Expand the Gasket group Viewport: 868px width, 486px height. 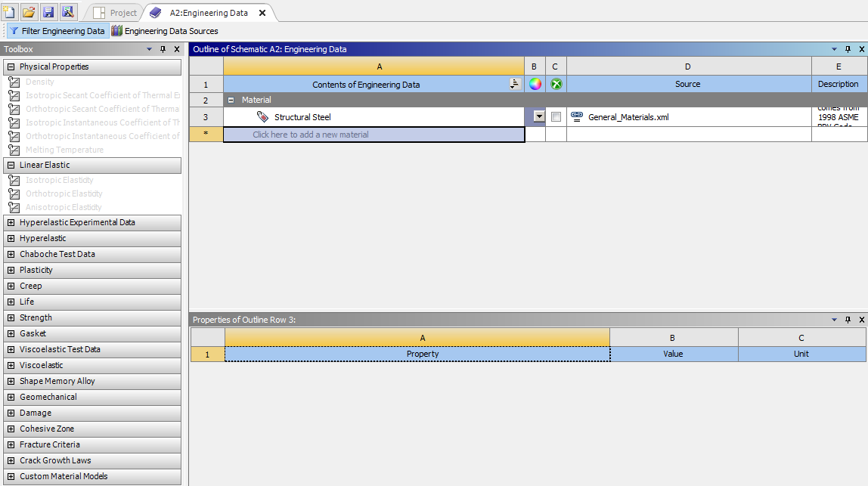[11, 334]
